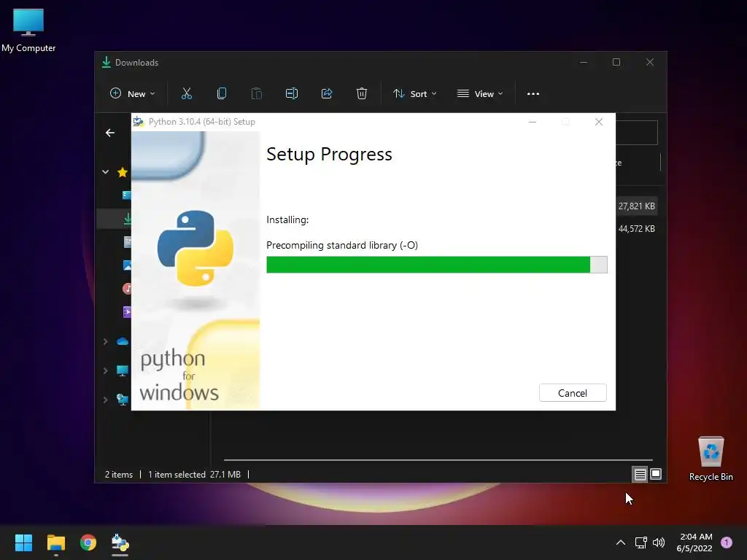Image resolution: width=747 pixels, height=560 pixels.
Task: Click the volume speaker icon in tray
Action: coord(659,542)
